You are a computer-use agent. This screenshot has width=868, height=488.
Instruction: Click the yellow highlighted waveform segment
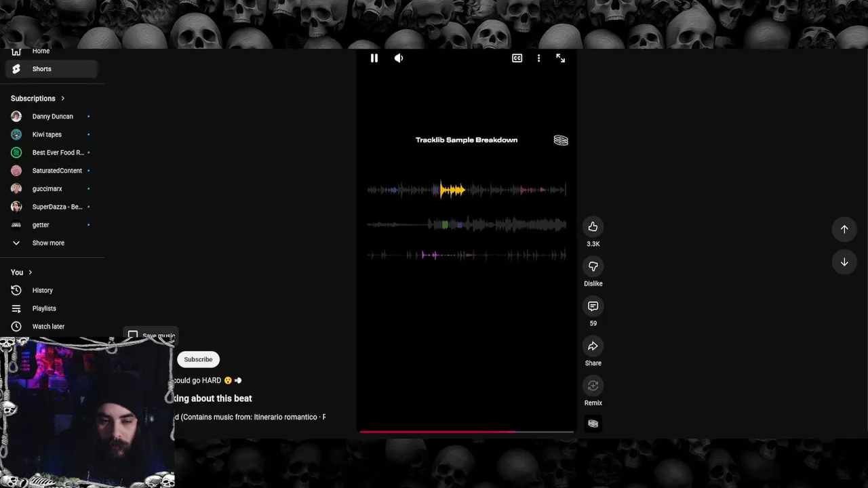click(452, 190)
